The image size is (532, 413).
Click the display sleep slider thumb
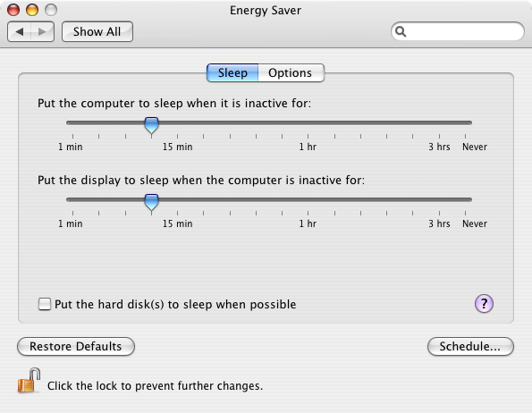151,202
